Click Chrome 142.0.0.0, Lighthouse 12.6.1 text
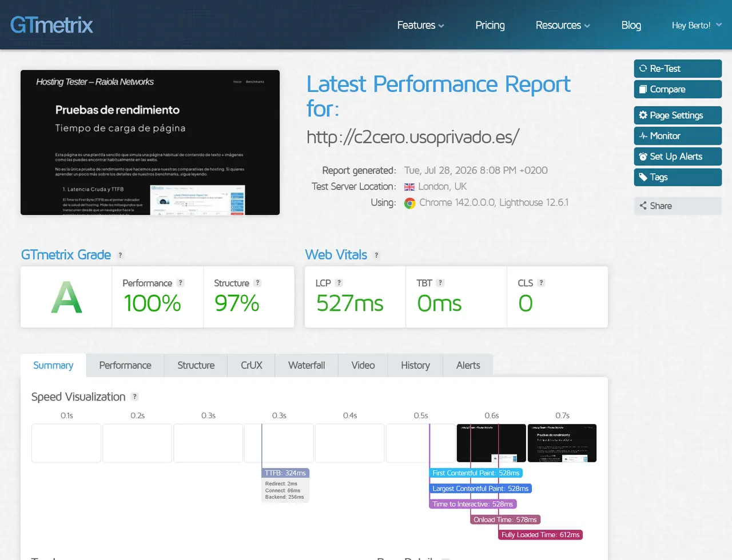The image size is (732, 560). coord(494,203)
